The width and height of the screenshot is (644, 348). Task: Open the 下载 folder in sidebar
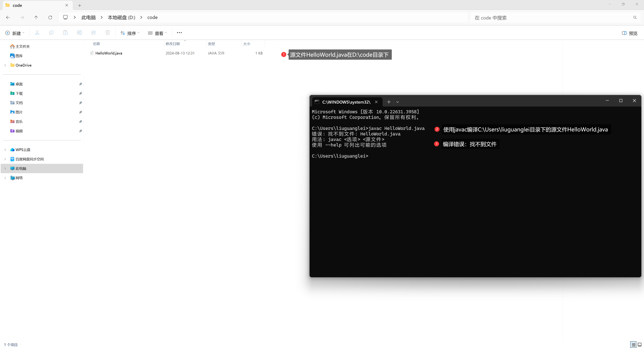tap(19, 93)
